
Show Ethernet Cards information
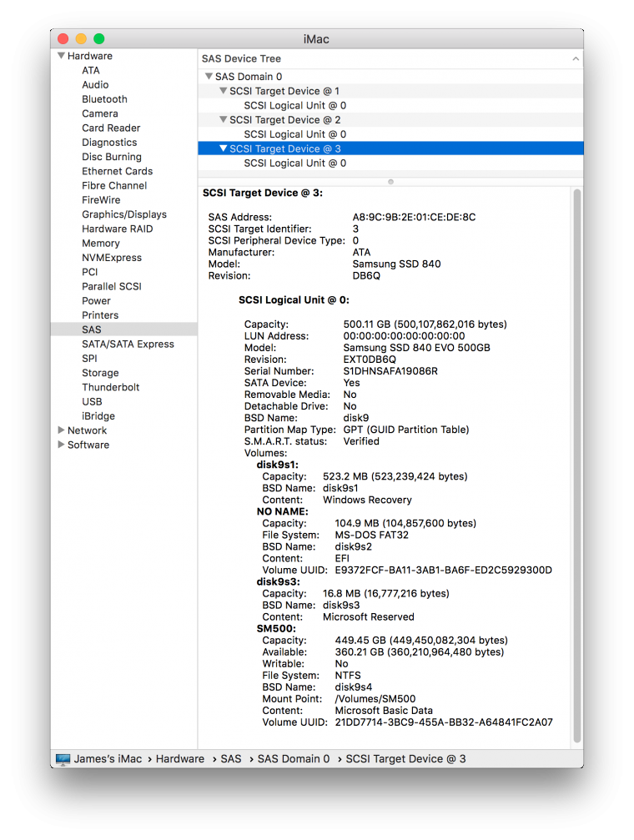click(118, 172)
